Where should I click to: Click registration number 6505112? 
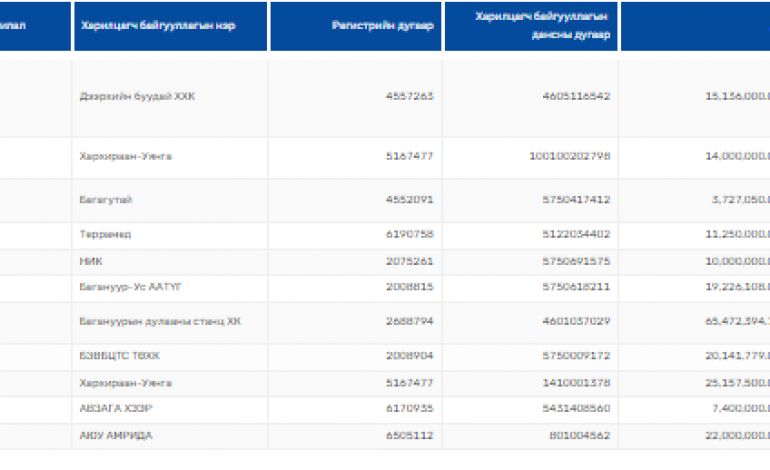tap(408, 436)
